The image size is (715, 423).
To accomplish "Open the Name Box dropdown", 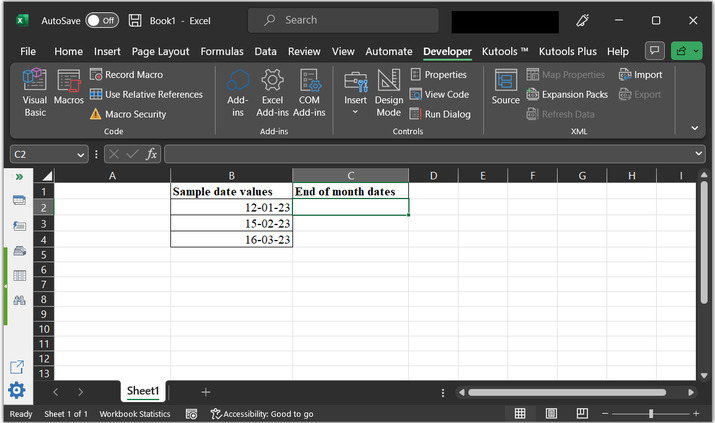I will pos(81,155).
